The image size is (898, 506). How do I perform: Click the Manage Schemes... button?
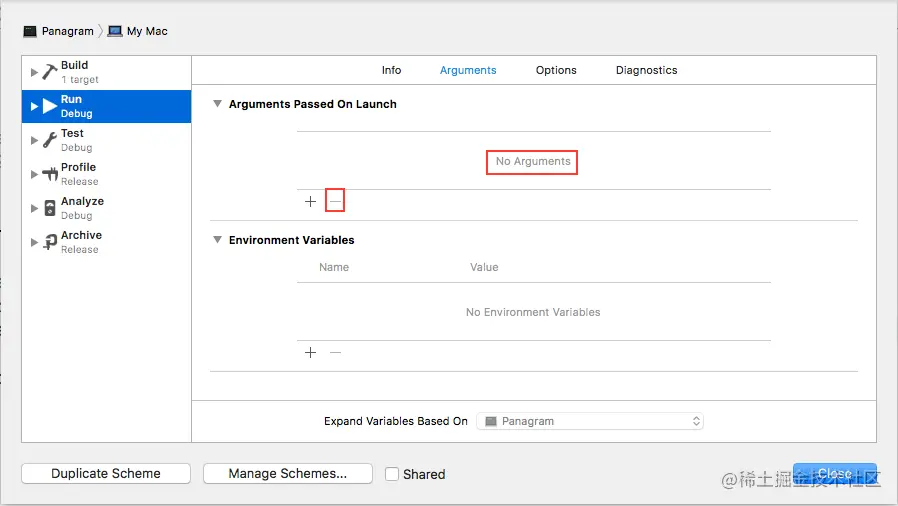click(x=287, y=473)
